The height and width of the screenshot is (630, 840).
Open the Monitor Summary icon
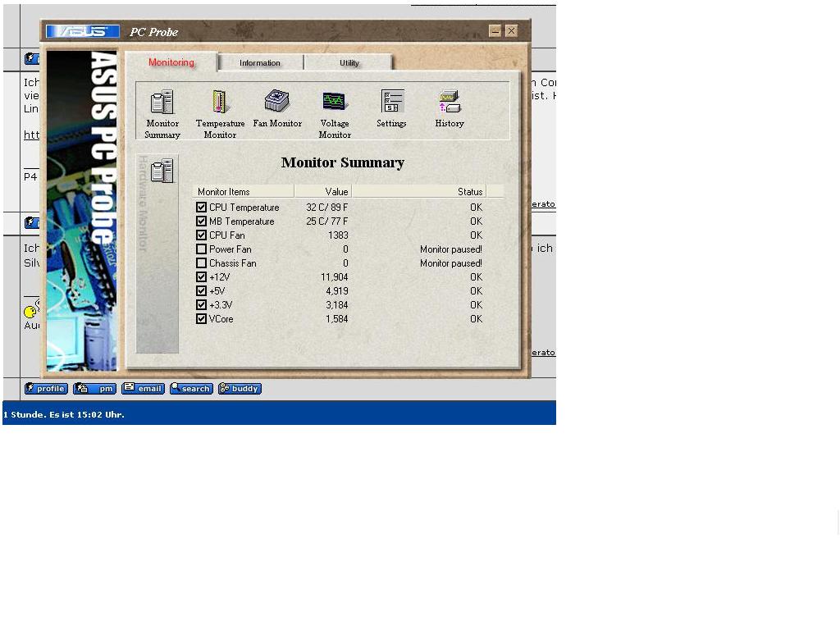tap(162, 103)
